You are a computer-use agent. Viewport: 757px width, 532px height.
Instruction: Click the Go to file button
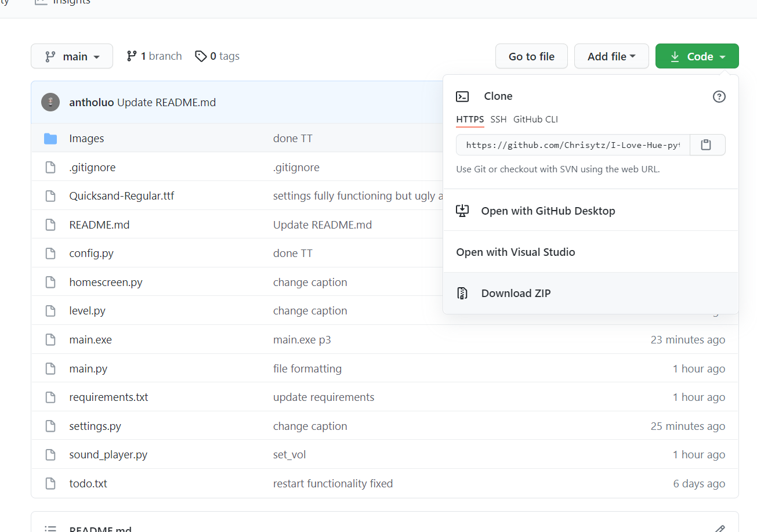point(531,56)
